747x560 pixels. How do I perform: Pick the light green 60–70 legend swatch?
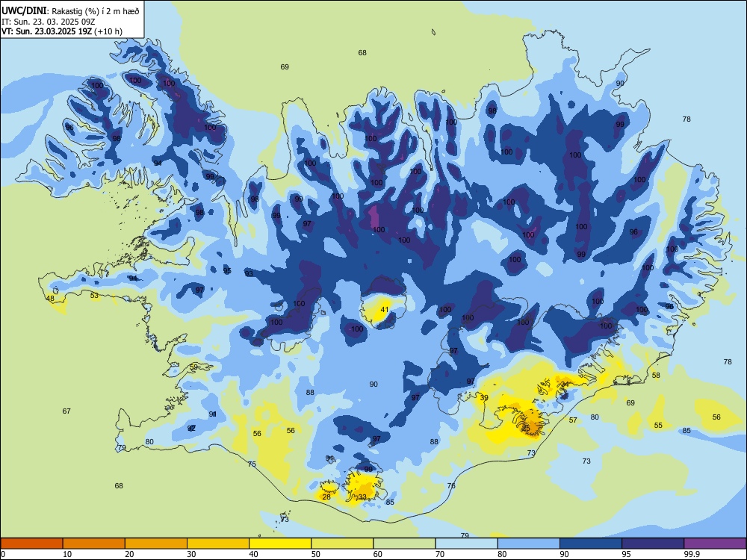[x=404, y=544]
